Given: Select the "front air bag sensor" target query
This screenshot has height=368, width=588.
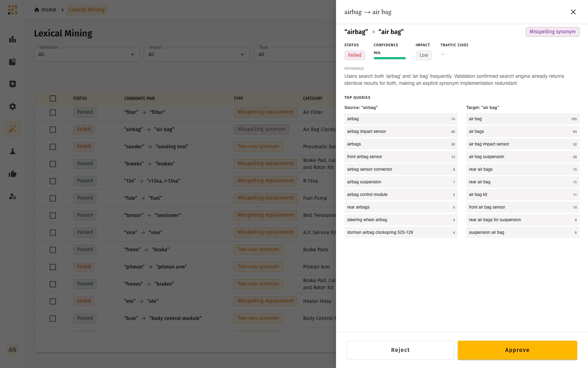Looking at the screenshot, I should coord(523,207).
